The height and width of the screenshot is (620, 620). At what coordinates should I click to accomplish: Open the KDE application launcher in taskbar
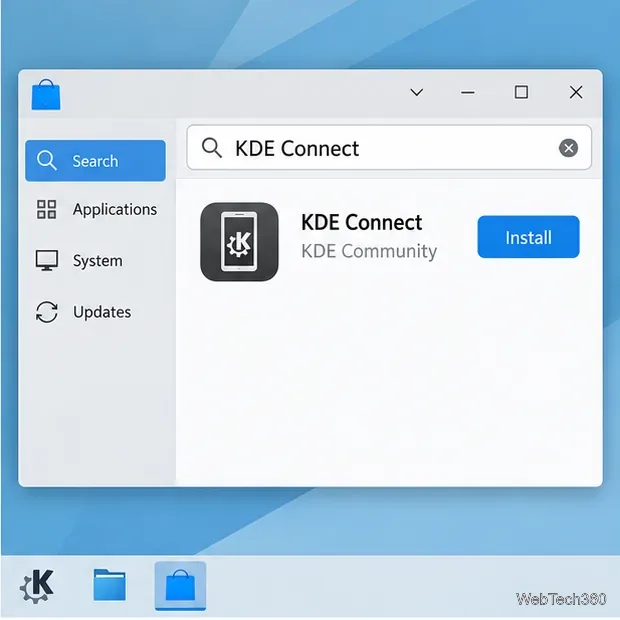point(37,586)
